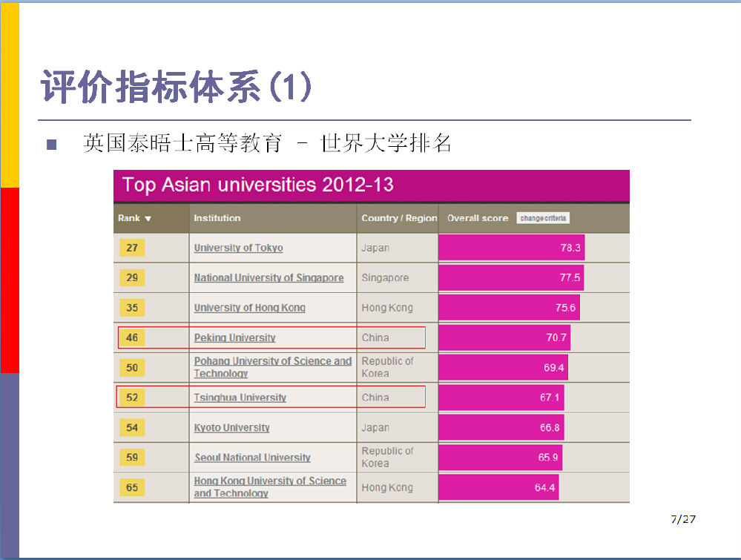
Task: Click China in the Peking University row
Action: coord(375,337)
